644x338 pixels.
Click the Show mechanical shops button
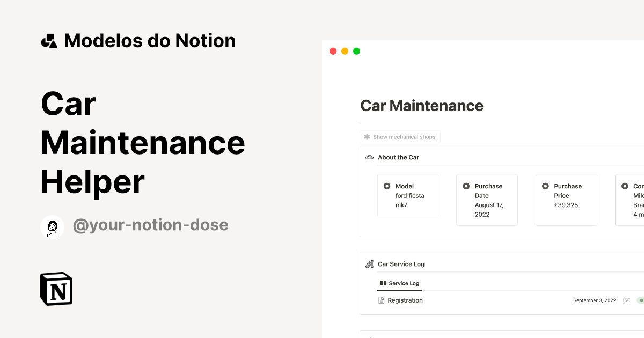coord(400,136)
